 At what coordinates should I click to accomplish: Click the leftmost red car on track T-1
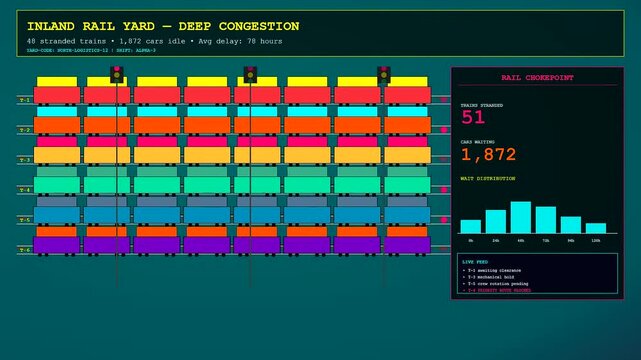tap(57, 95)
